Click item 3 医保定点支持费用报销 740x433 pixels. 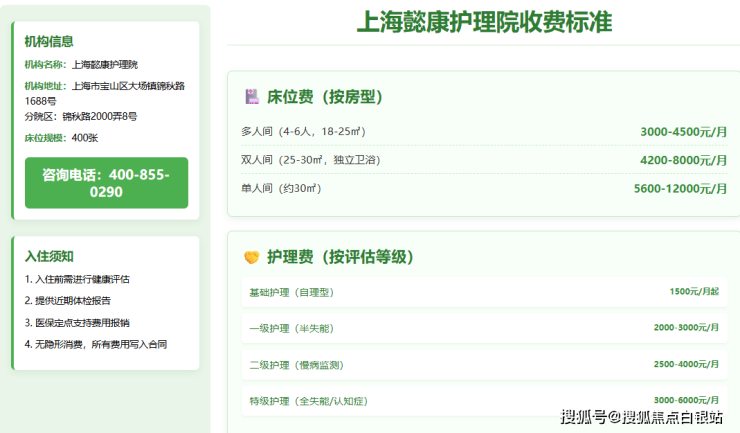(x=77, y=323)
